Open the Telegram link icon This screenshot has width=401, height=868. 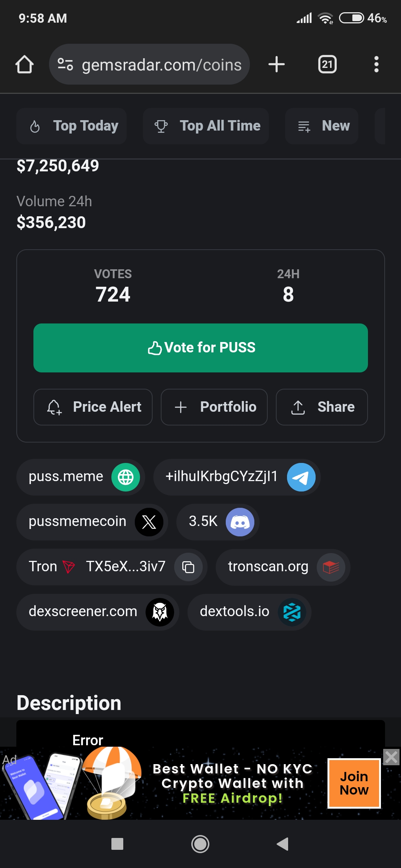pos(301,477)
